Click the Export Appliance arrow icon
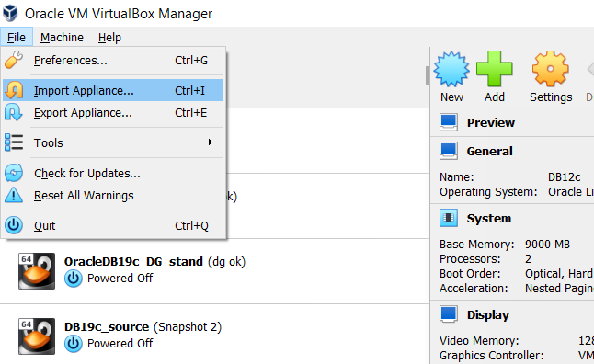The height and width of the screenshot is (364, 594). pos(14,112)
